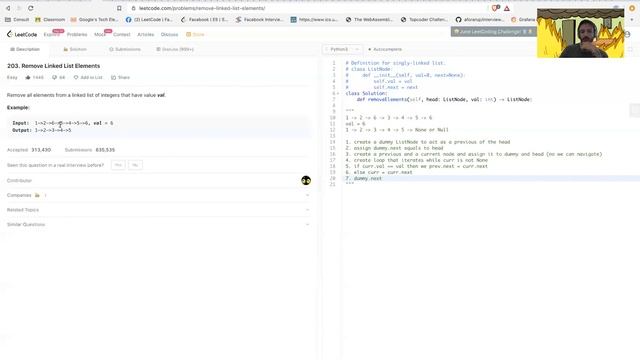Open The WebAssembly bookmark

coord(369,19)
